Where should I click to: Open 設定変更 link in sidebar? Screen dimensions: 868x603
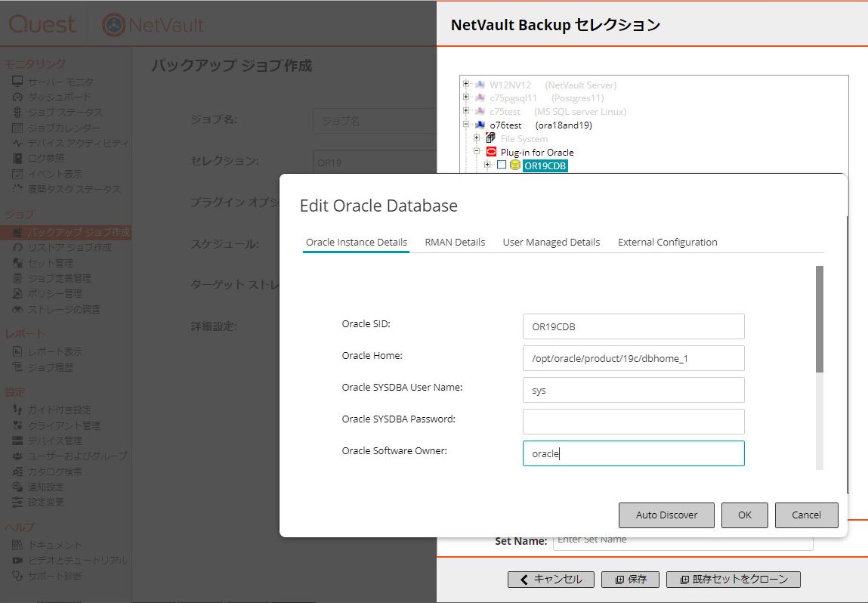[x=46, y=502]
